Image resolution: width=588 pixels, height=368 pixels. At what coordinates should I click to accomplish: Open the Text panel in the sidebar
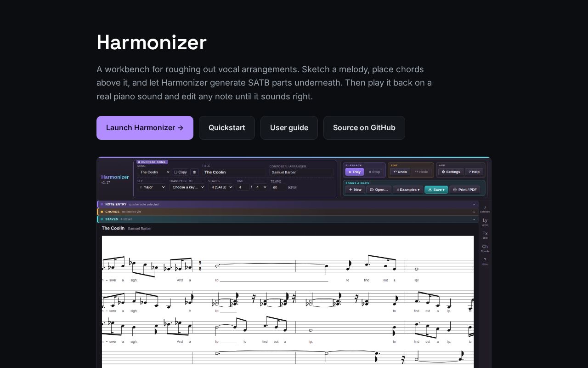485,235
